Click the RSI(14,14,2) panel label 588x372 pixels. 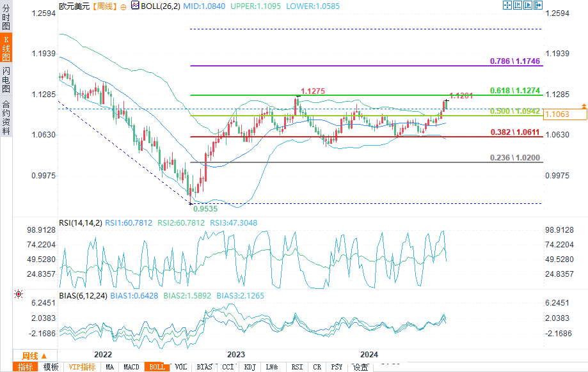(80, 223)
